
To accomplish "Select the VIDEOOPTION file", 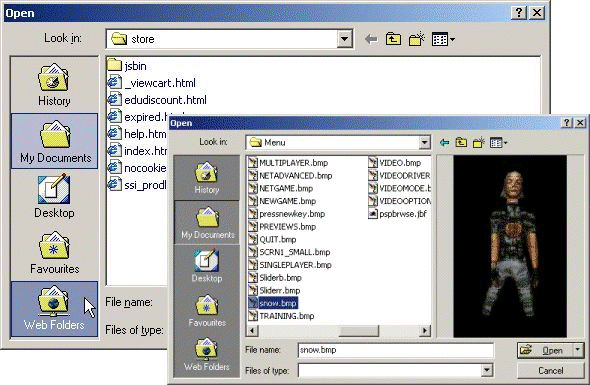I will (x=399, y=201).
